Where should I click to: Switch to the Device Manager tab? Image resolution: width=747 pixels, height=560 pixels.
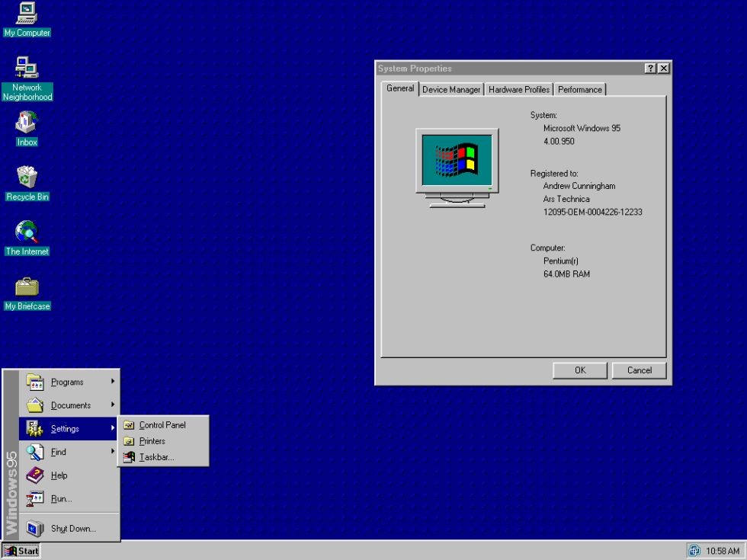tap(450, 89)
